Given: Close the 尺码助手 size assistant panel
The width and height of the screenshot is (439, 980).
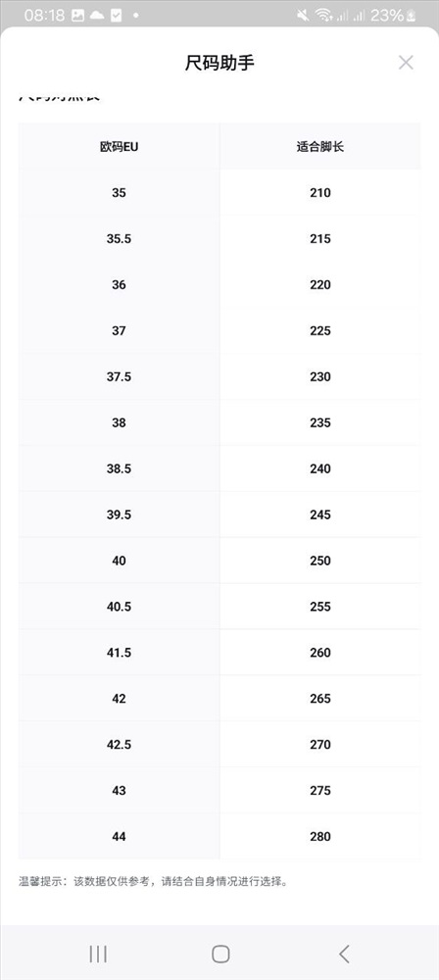Looking at the screenshot, I should click(406, 63).
